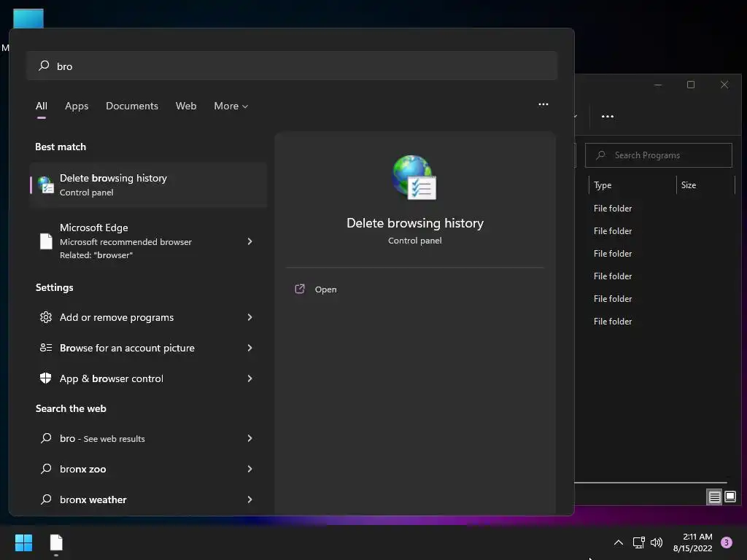Switch File Explorer to large icons view
This screenshot has width=747, height=560.
pos(729,497)
